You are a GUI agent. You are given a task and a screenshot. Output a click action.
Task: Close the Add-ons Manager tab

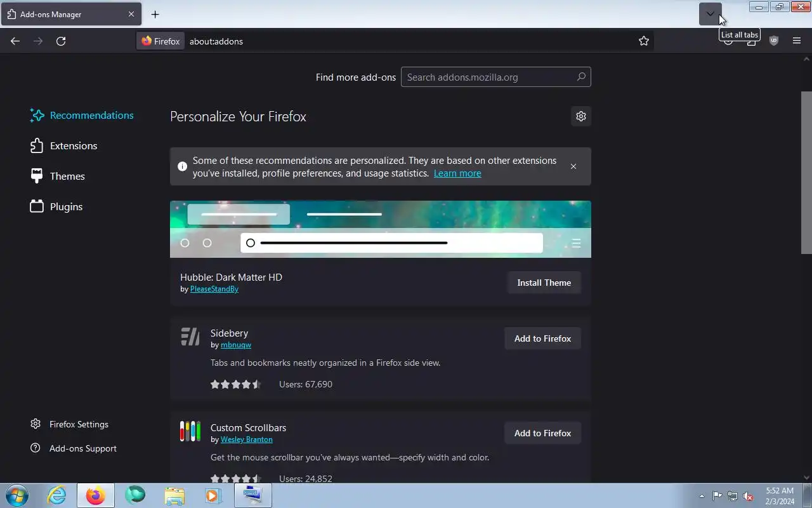[x=131, y=14]
